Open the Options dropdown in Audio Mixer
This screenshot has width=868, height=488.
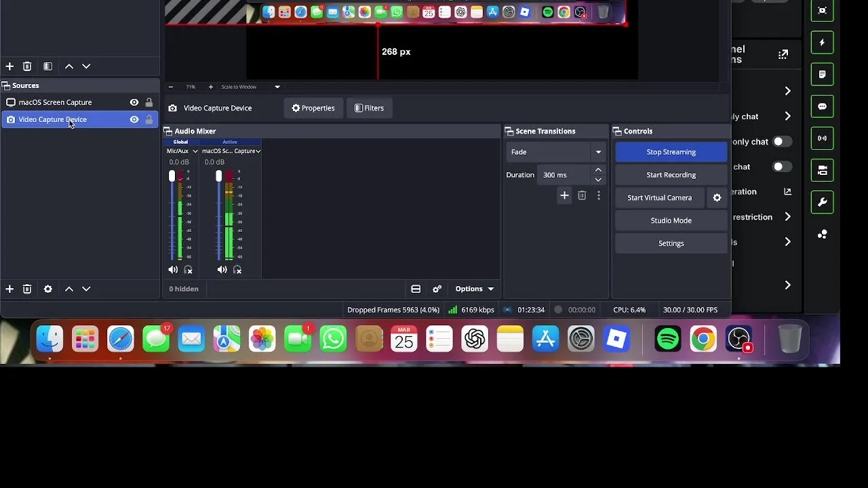[x=474, y=289]
